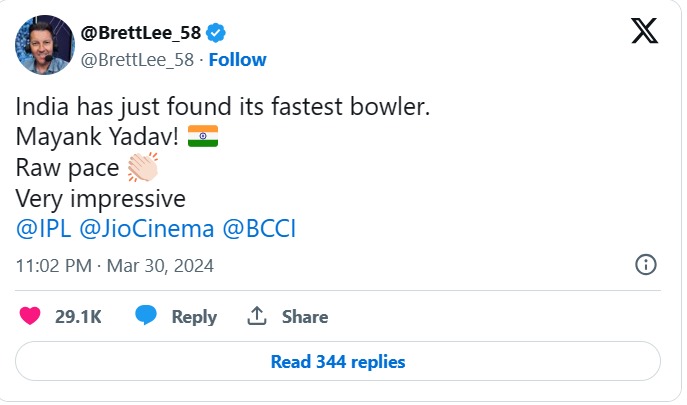This screenshot has width=687, height=405.
Task: Click the heart like icon
Action: tap(30, 316)
